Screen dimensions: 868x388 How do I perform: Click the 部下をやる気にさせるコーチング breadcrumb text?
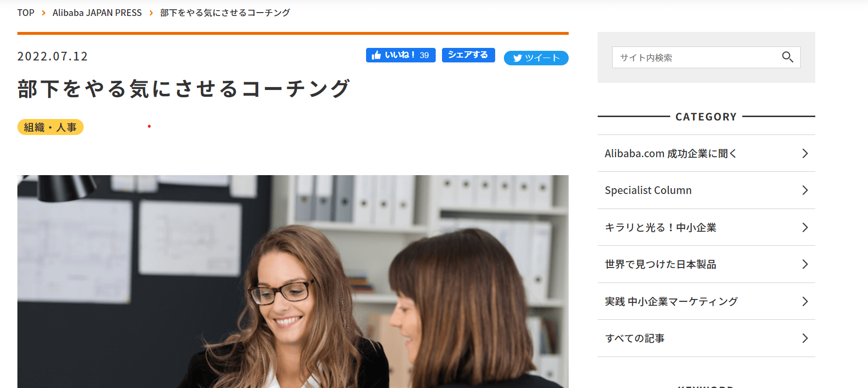(x=225, y=13)
